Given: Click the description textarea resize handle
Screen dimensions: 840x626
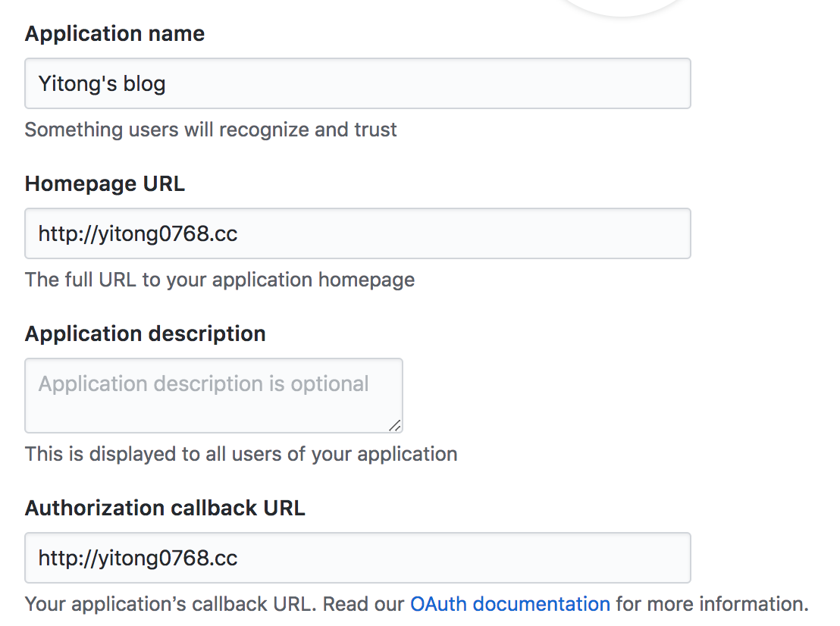Looking at the screenshot, I should [395, 426].
